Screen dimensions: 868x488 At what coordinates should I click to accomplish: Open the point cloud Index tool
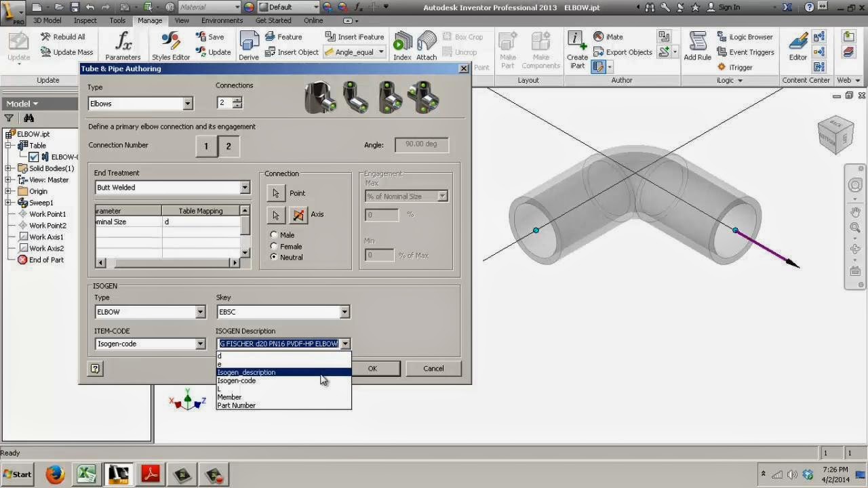pyautogui.click(x=402, y=46)
